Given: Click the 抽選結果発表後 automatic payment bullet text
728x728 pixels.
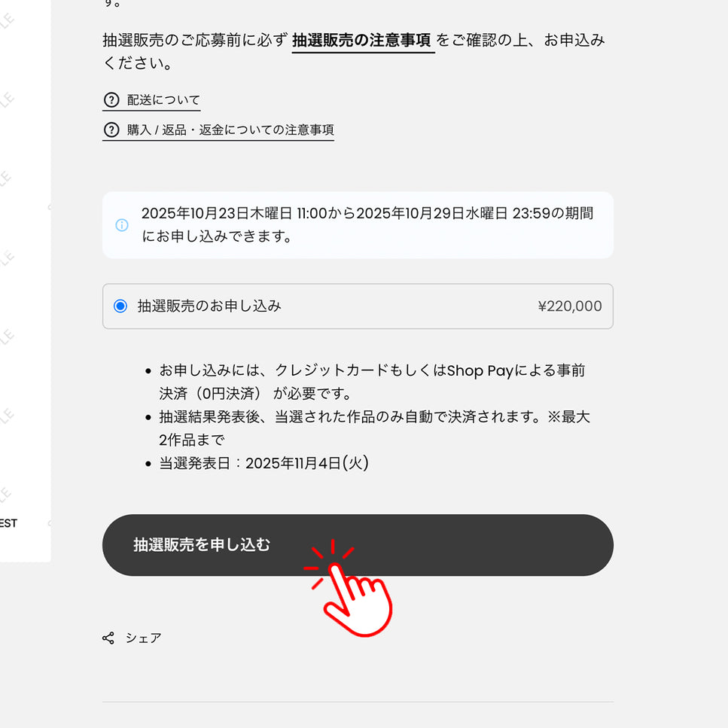Looking at the screenshot, I should coord(374,428).
